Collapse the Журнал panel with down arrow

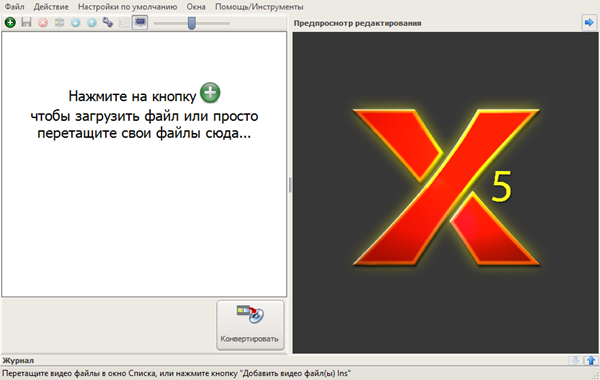pos(575,360)
